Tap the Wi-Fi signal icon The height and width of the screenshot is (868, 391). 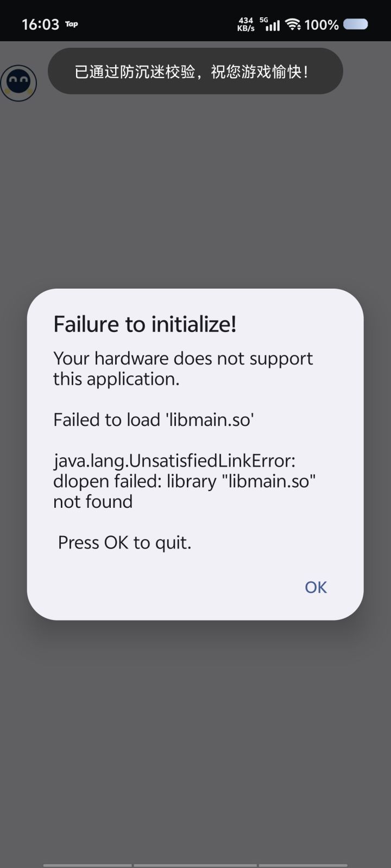(x=293, y=24)
